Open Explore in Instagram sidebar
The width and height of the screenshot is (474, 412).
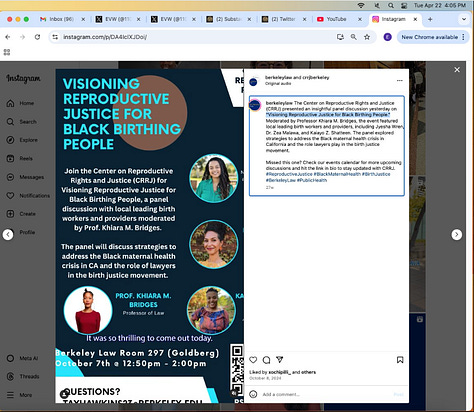coord(22,140)
